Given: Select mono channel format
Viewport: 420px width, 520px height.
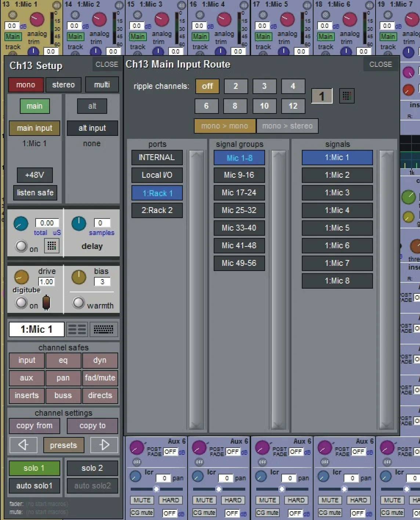Looking at the screenshot, I should coord(26,85).
